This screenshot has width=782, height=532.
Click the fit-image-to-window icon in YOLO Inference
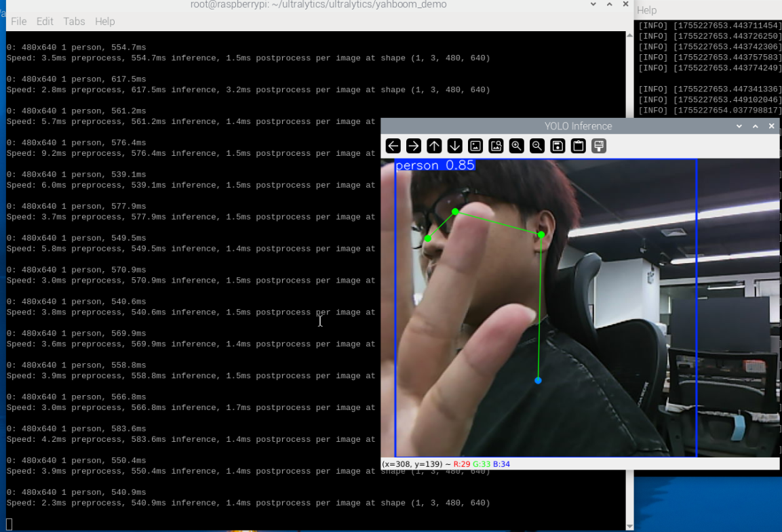pos(496,146)
